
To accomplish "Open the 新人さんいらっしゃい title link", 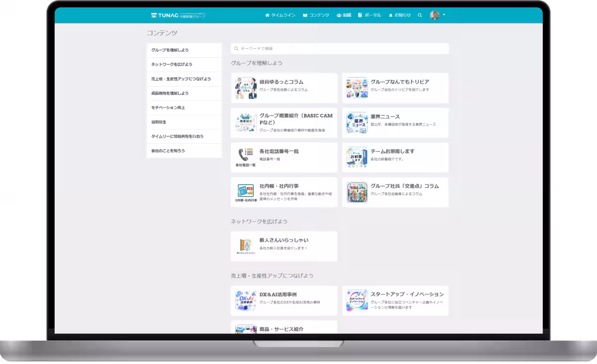I will point(284,240).
